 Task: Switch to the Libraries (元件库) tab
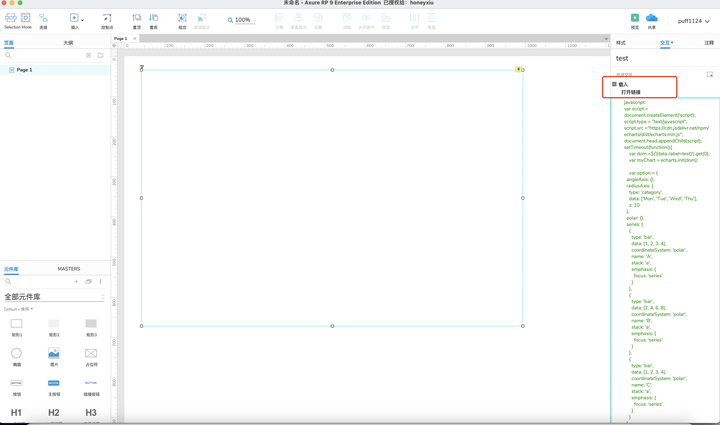coord(11,269)
